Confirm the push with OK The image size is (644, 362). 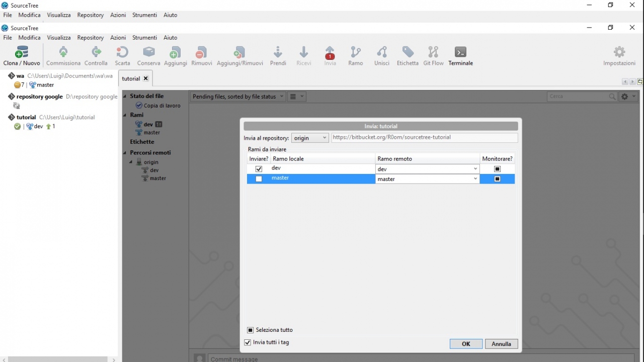coord(466,344)
